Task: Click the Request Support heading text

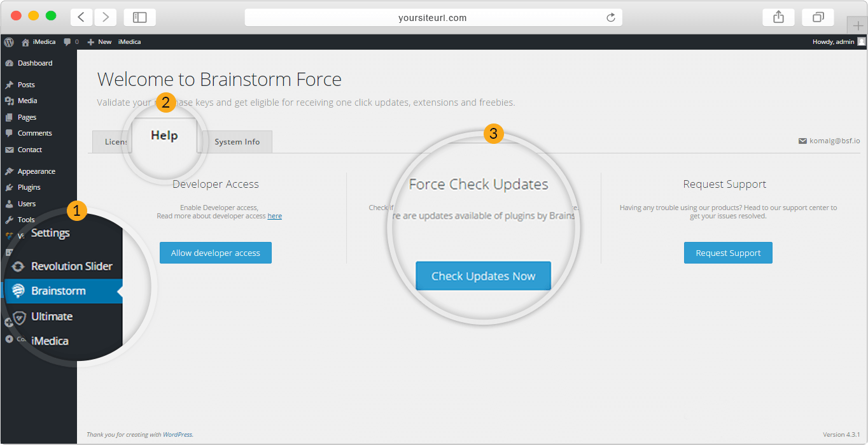Action: [x=725, y=184]
